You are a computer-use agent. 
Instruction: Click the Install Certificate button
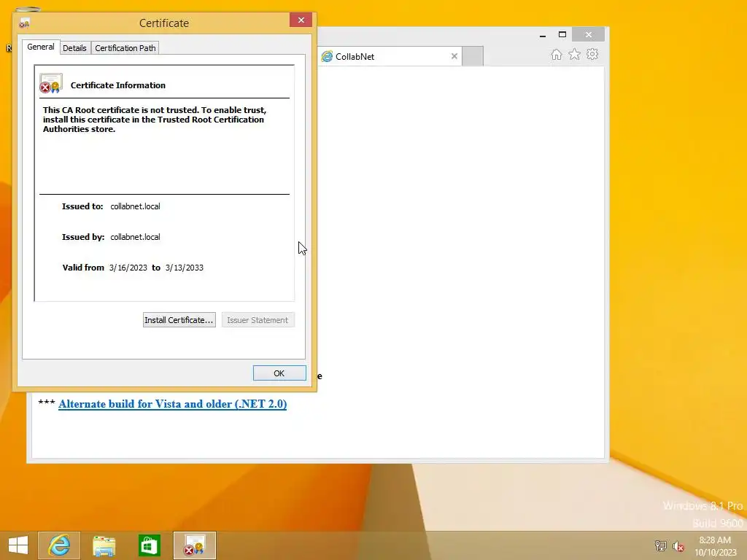(x=179, y=320)
